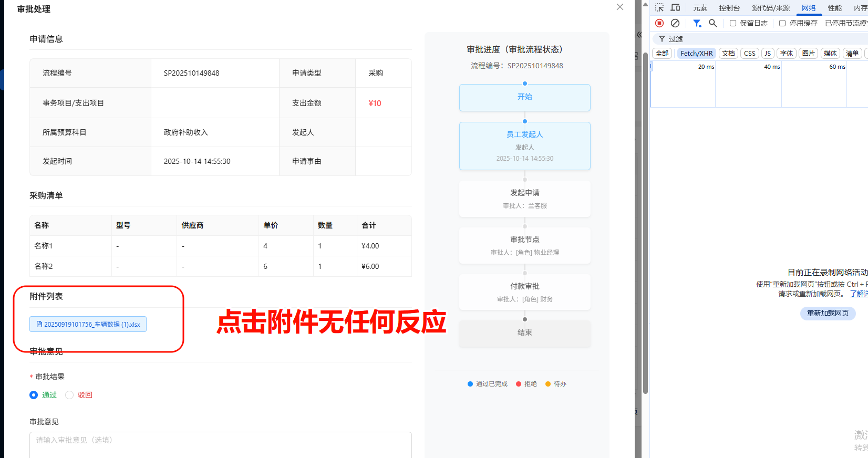Close the 审批处理 dialog with X
868x458 pixels.
tap(620, 7)
